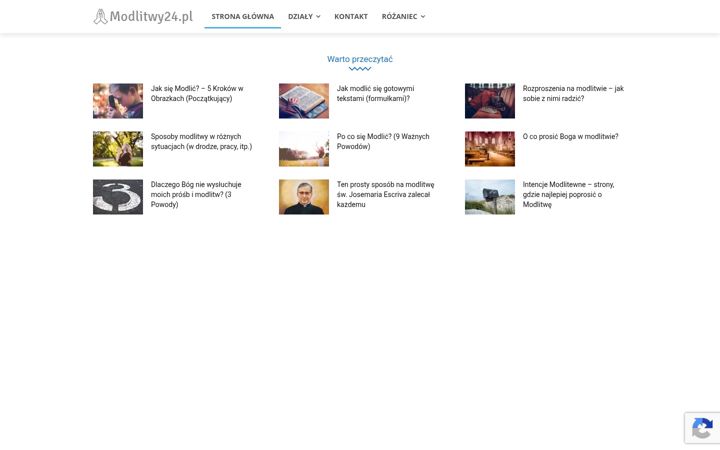Click the Warto przeczytać heading
Image resolution: width=720 pixels, height=450 pixels.
pyautogui.click(x=360, y=59)
